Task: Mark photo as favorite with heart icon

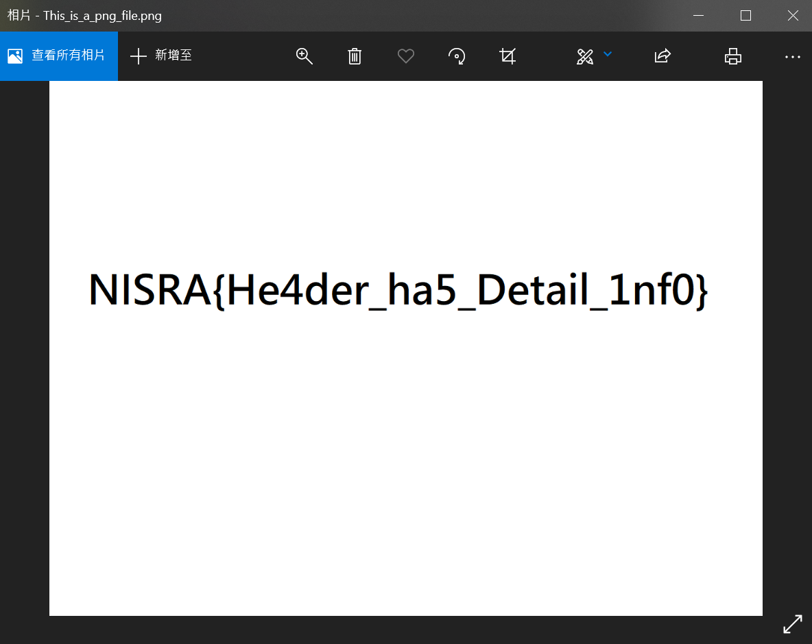Action: (405, 56)
